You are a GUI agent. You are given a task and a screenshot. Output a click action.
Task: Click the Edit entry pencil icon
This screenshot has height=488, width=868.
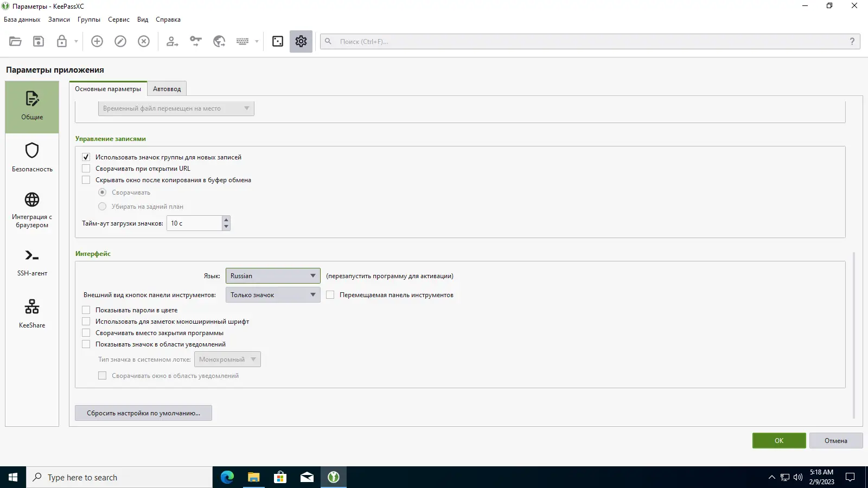120,41
